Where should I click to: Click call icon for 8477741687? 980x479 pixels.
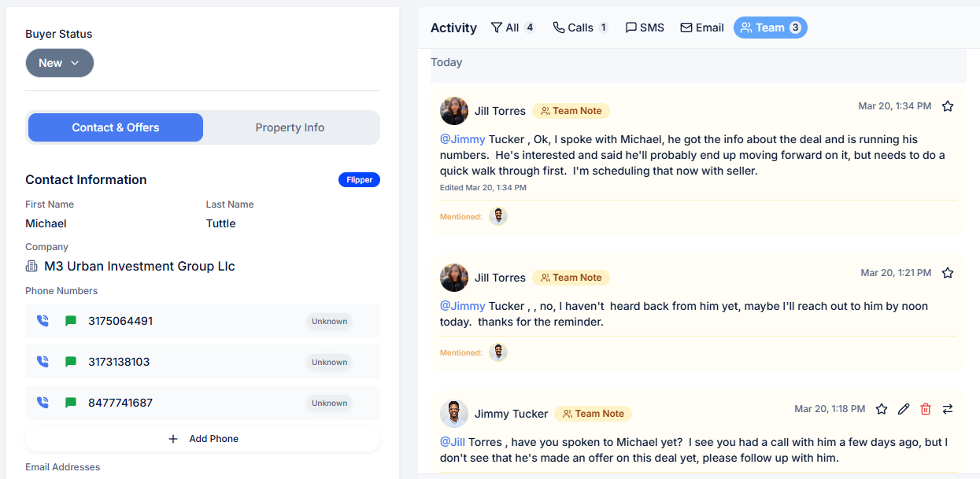43,403
